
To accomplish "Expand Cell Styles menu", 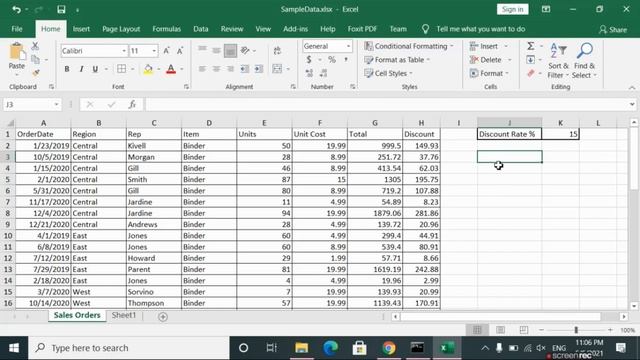I will point(389,73).
